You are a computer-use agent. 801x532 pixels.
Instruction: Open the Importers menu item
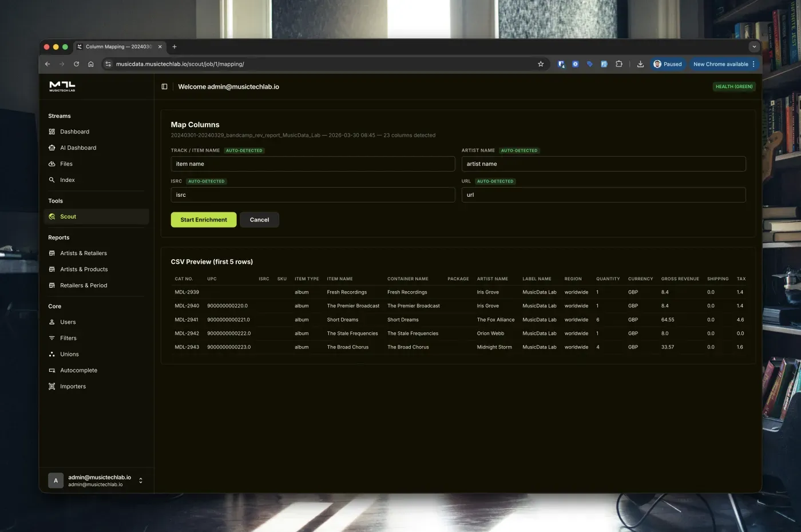pyautogui.click(x=73, y=387)
